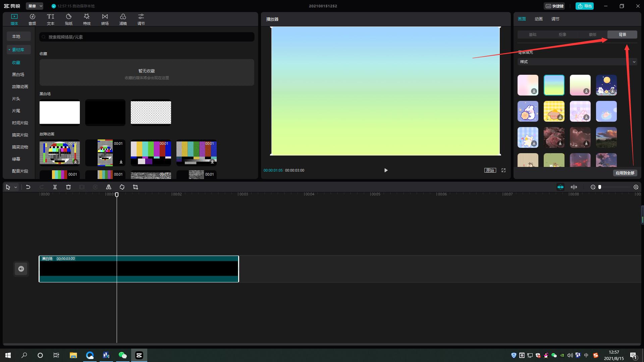Click the mirror flip icon

109,187
